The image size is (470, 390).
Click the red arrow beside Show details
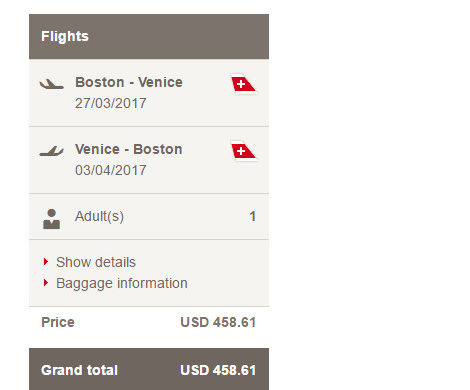pyautogui.click(x=46, y=262)
